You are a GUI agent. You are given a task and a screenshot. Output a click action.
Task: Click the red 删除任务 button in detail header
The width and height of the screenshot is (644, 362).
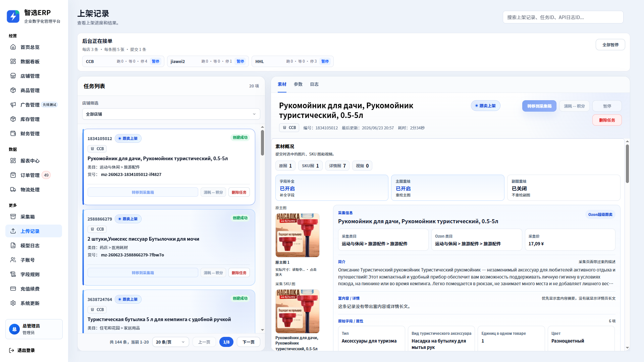tap(607, 120)
